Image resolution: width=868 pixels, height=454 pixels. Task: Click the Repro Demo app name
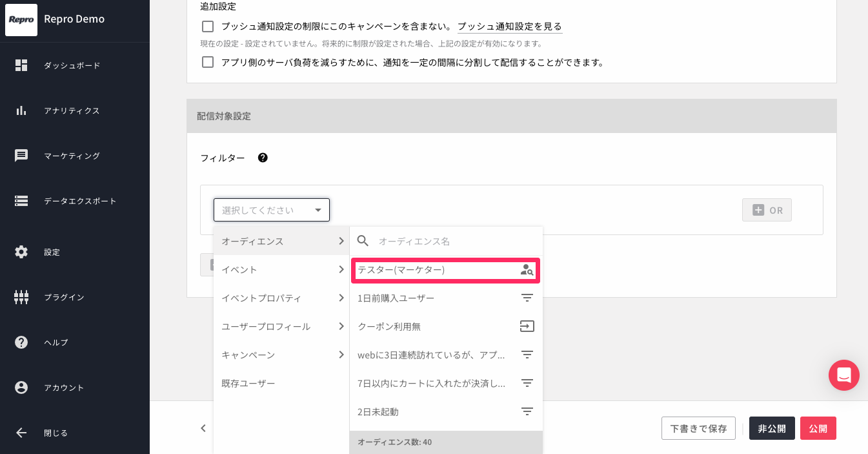74,19
